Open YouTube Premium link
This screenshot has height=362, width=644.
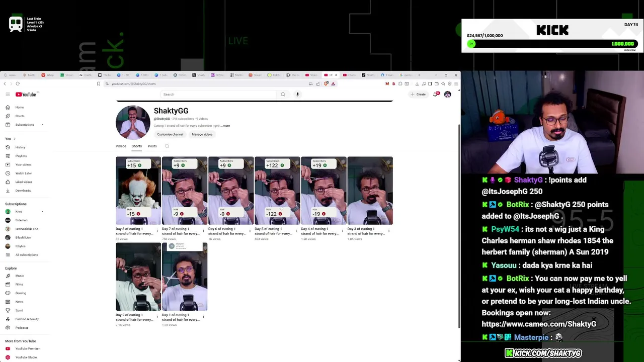[x=27, y=349]
